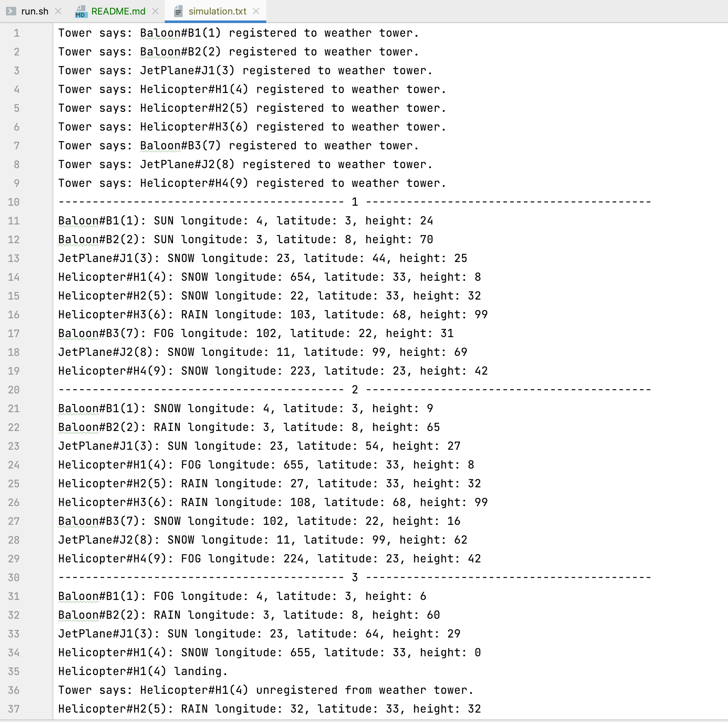Click line number 20 in the gutter
This screenshot has height=722, width=728.
tap(14, 390)
